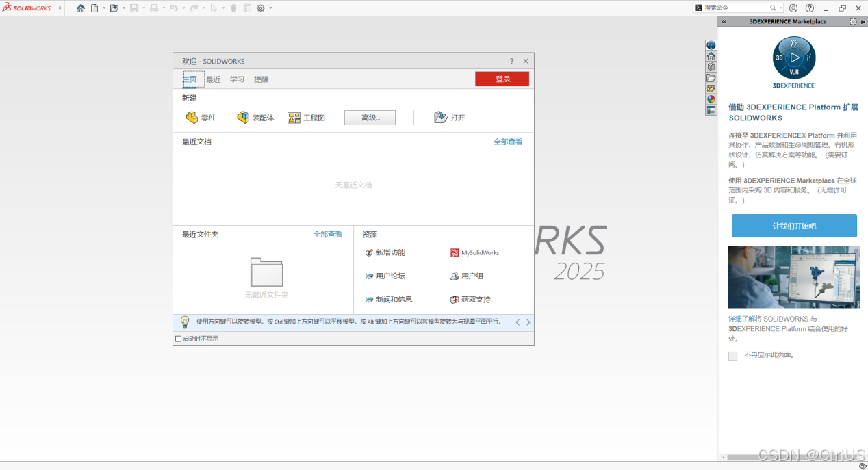
Task: Click the Undo arrow icon in toolbar
Action: pyautogui.click(x=173, y=8)
